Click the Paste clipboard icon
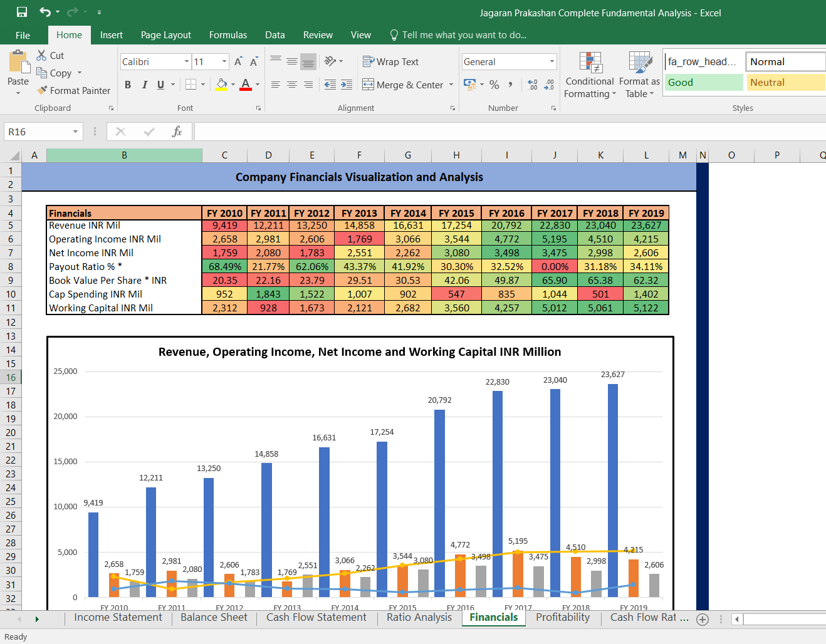Viewport: 826px width, 644px height. tap(19, 62)
